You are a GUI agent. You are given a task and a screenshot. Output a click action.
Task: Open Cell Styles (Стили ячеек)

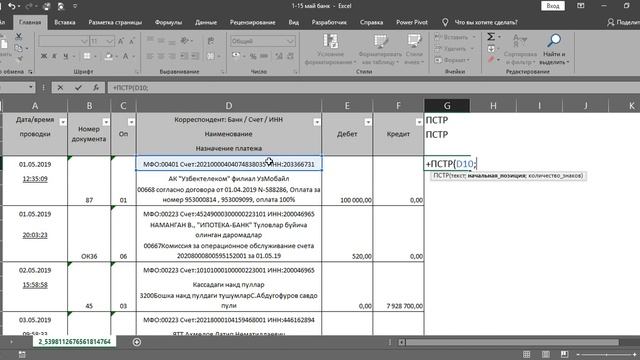(414, 49)
